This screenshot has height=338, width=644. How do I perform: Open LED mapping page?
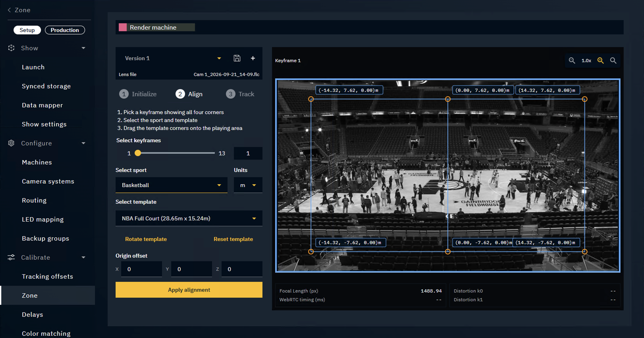pyautogui.click(x=43, y=219)
